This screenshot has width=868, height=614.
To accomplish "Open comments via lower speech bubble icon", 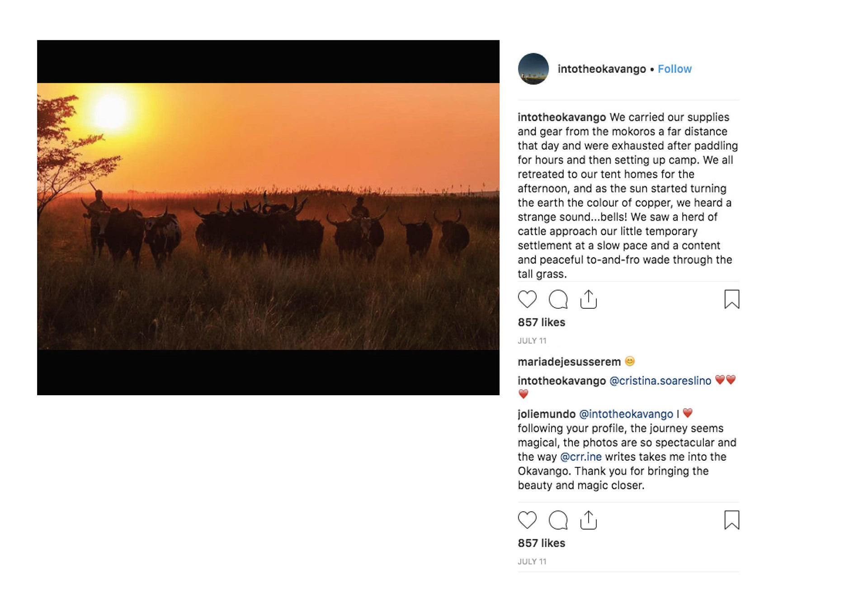I will (558, 520).
